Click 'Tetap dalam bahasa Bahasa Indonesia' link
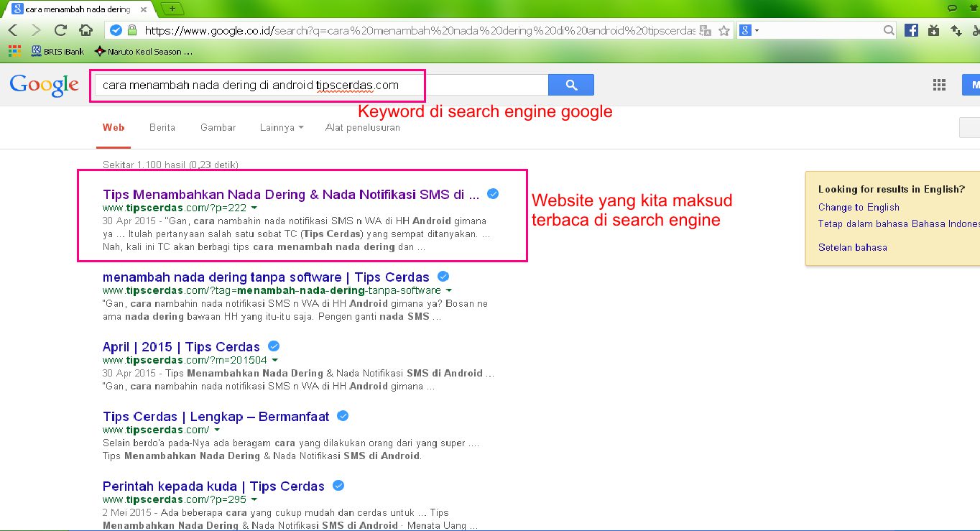Viewport: 980px width, 531px height. 899,223
